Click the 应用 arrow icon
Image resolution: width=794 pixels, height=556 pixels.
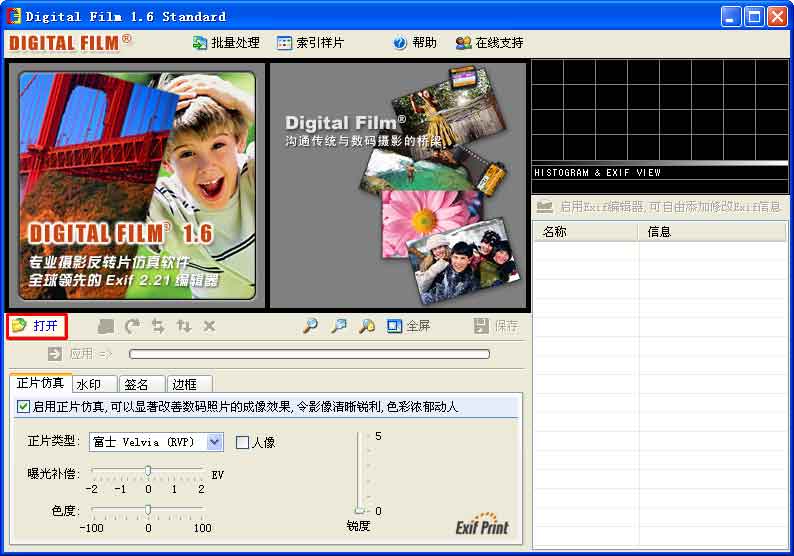pos(55,353)
